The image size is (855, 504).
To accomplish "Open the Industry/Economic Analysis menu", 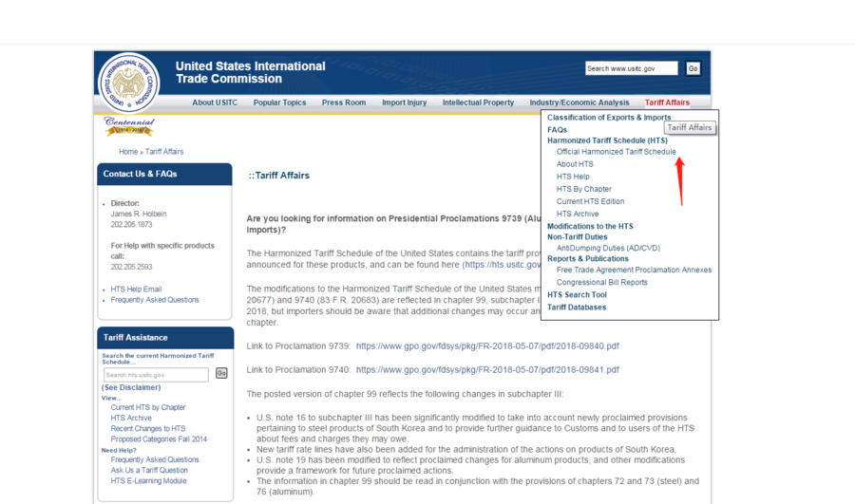I will pyautogui.click(x=579, y=103).
